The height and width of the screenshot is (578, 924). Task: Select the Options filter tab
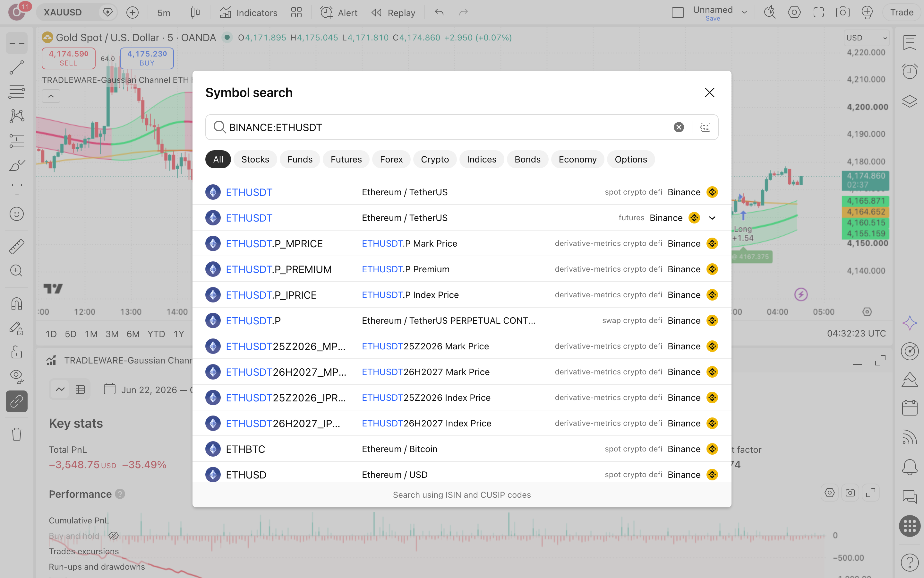pos(631,159)
